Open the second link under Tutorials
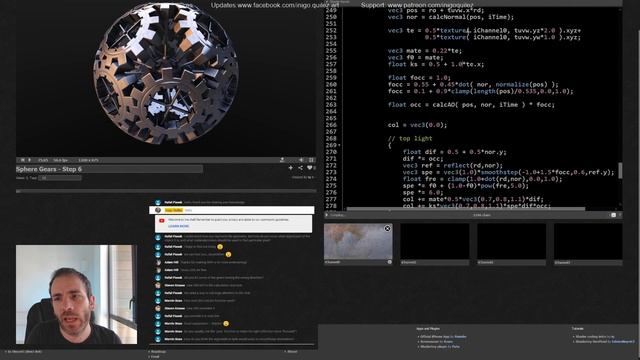Image resolution: width=640 pixels, height=360 pixels. [605, 342]
